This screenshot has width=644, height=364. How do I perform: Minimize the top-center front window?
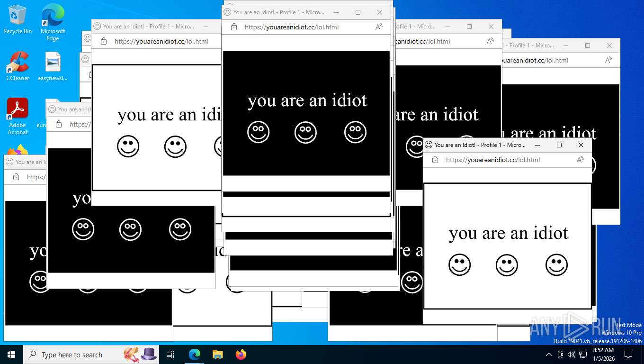pyautogui.click(x=336, y=12)
